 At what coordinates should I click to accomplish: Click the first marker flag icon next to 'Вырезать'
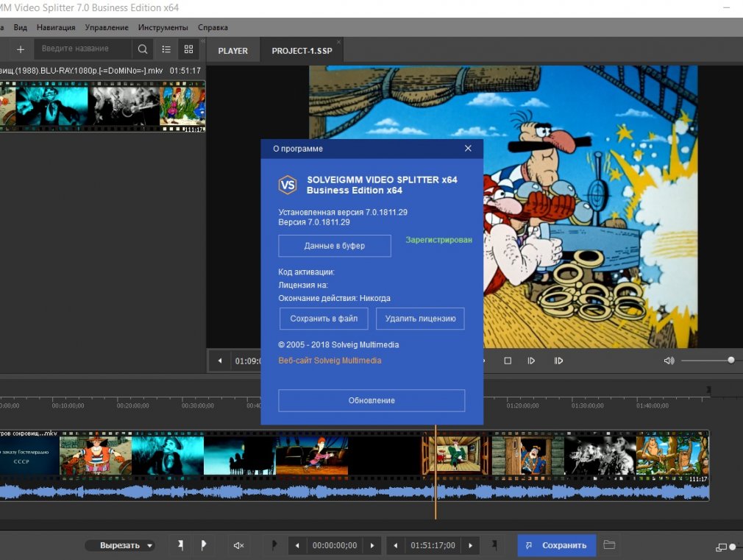click(180, 545)
